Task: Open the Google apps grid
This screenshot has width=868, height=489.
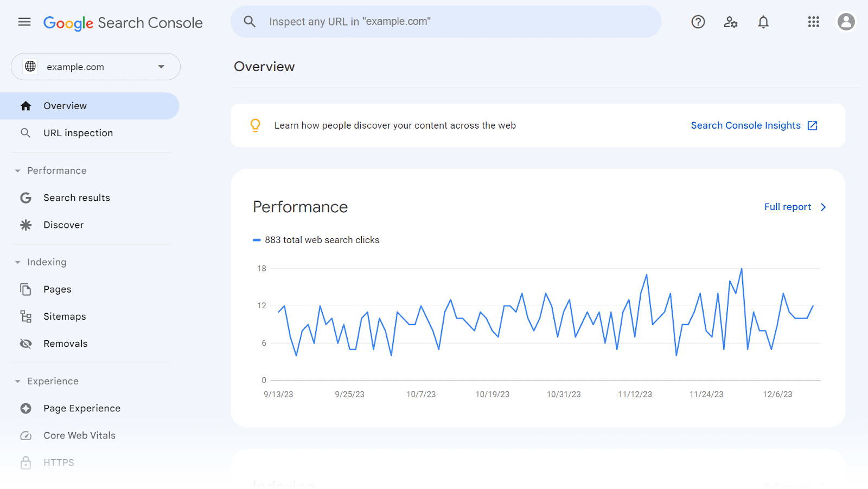Action: point(813,22)
